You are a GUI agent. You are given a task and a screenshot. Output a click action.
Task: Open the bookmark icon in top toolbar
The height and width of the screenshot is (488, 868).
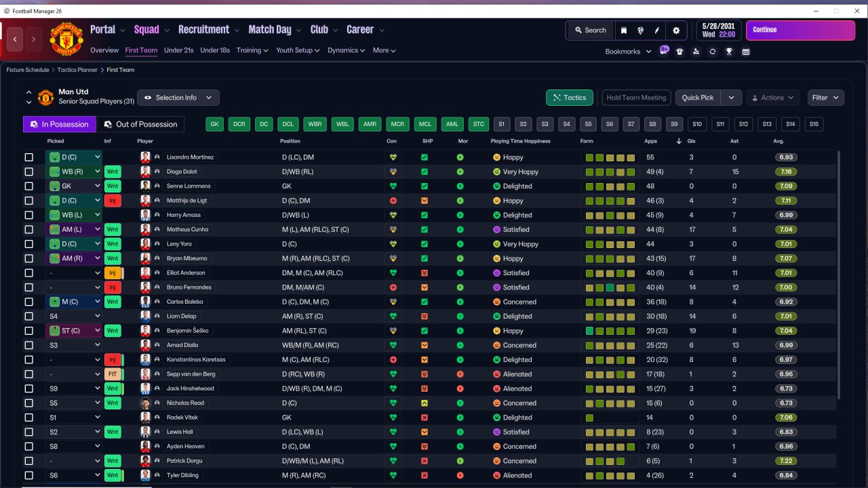click(x=624, y=30)
